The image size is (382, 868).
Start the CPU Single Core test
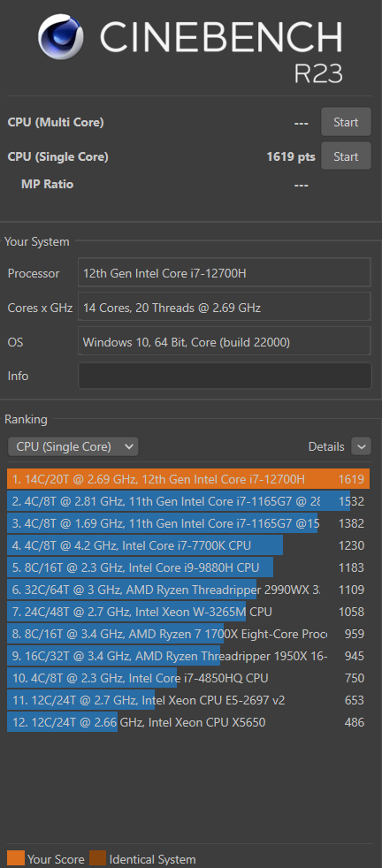[346, 156]
